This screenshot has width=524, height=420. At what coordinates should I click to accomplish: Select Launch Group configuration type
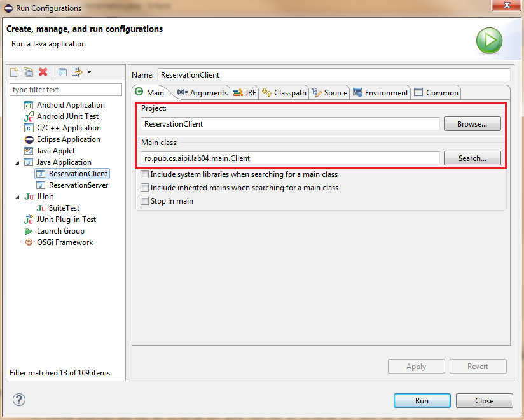(x=55, y=231)
